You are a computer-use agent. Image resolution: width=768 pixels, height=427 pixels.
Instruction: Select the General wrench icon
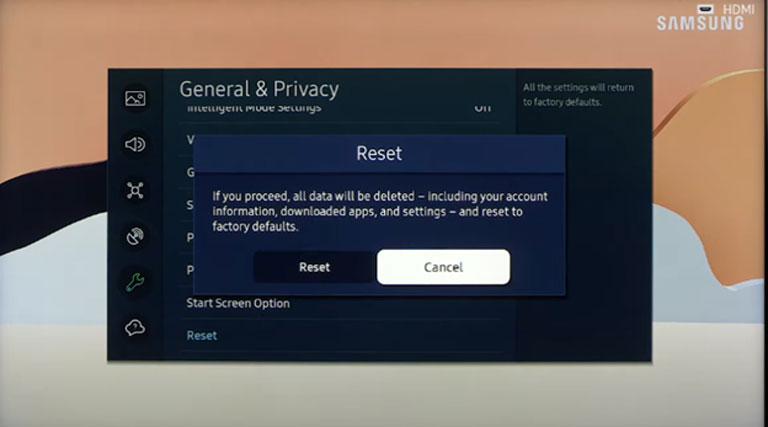coord(135,282)
